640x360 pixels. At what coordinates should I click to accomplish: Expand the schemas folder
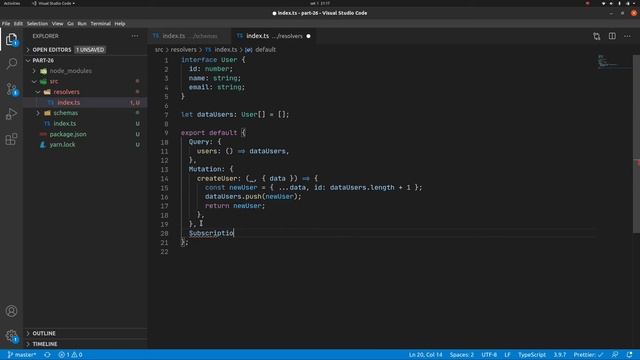pos(86,113)
